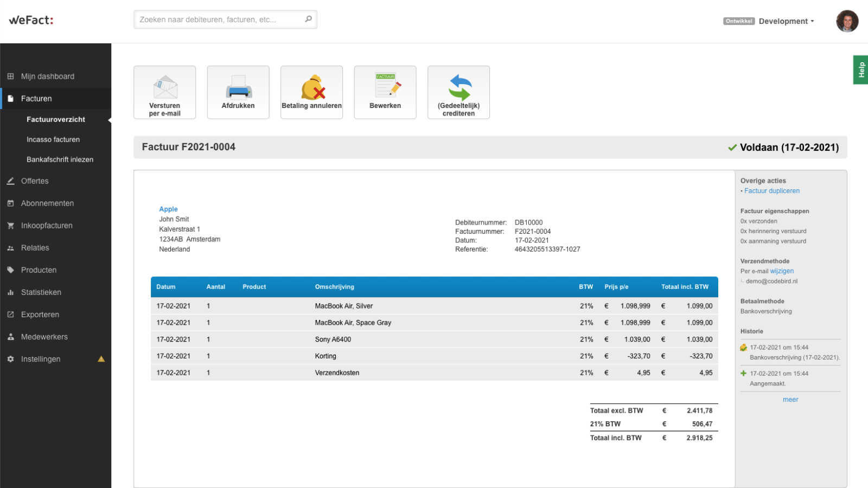Collapse the Facturen sidebar section

tap(36, 98)
